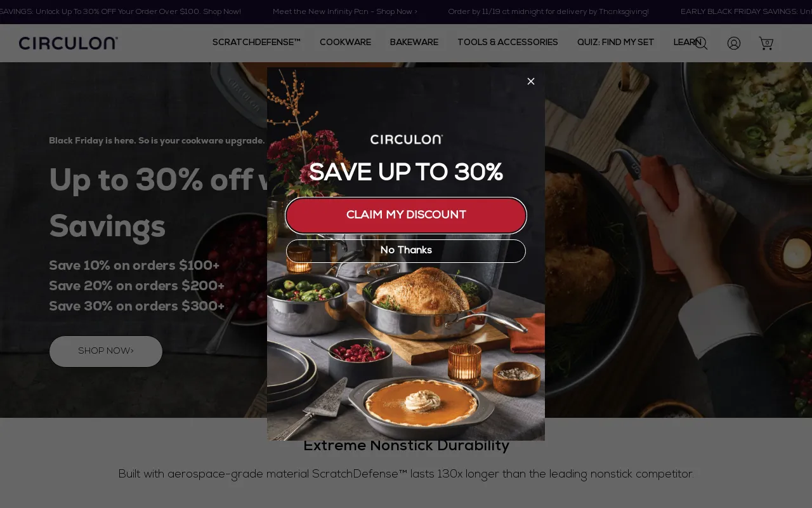This screenshot has height=508, width=812.
Task: Expand the Tools & Accessories menu
Action: [x=507, y=43]
